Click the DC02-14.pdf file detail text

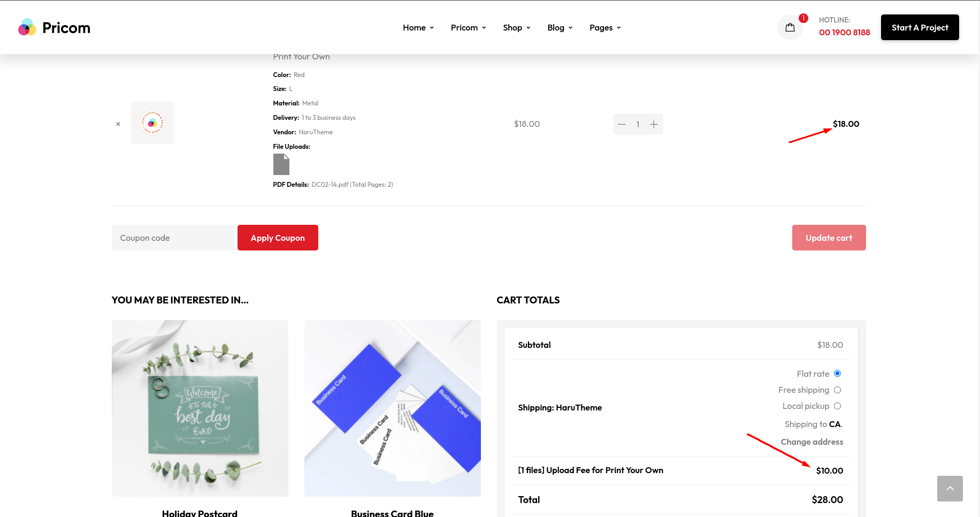[353, 185]
